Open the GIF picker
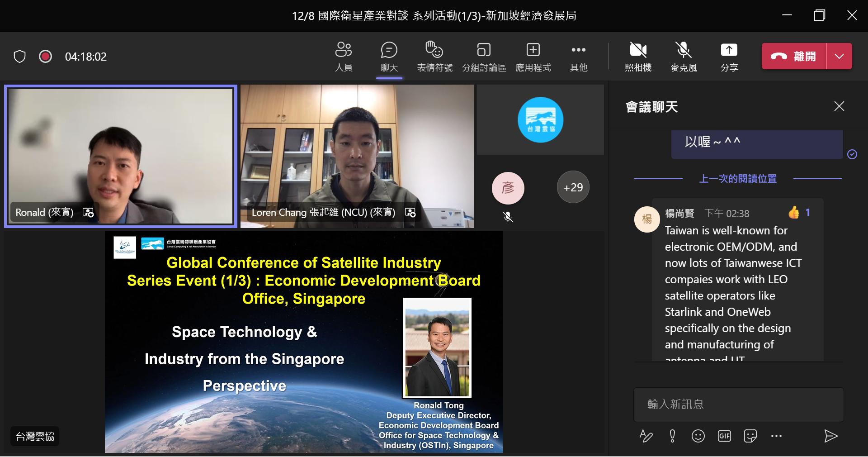The image size is (868, 457). [x=724, y=436]
